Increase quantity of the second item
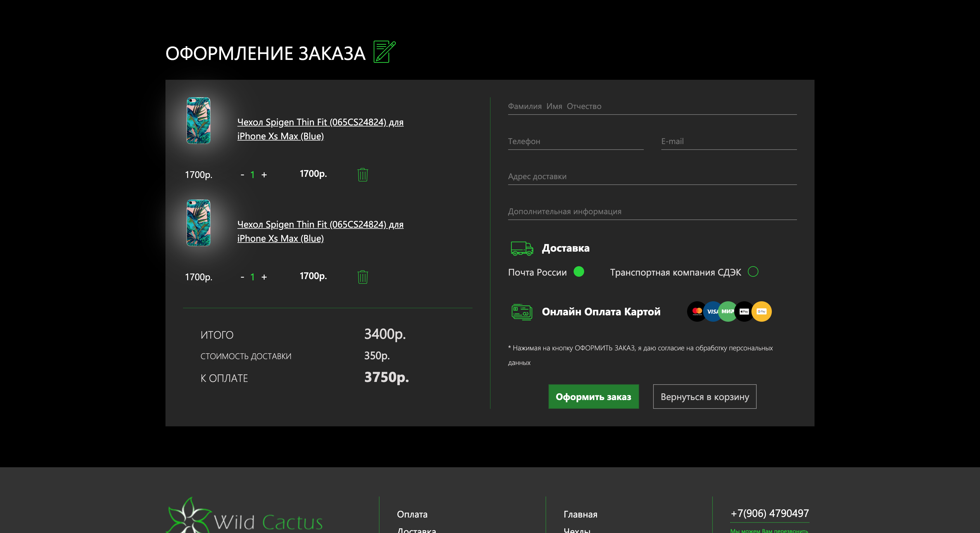This screenshot has width=980, height=533. 264,277
